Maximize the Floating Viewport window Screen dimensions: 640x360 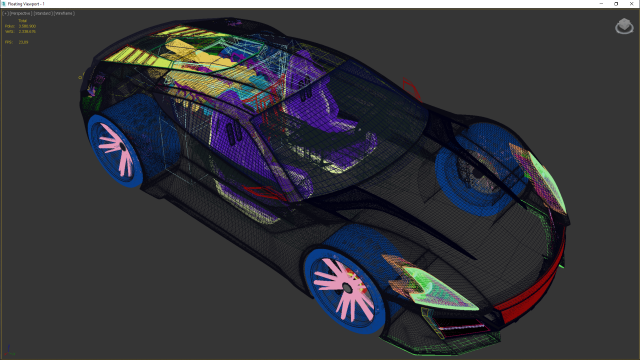(616, 4)
